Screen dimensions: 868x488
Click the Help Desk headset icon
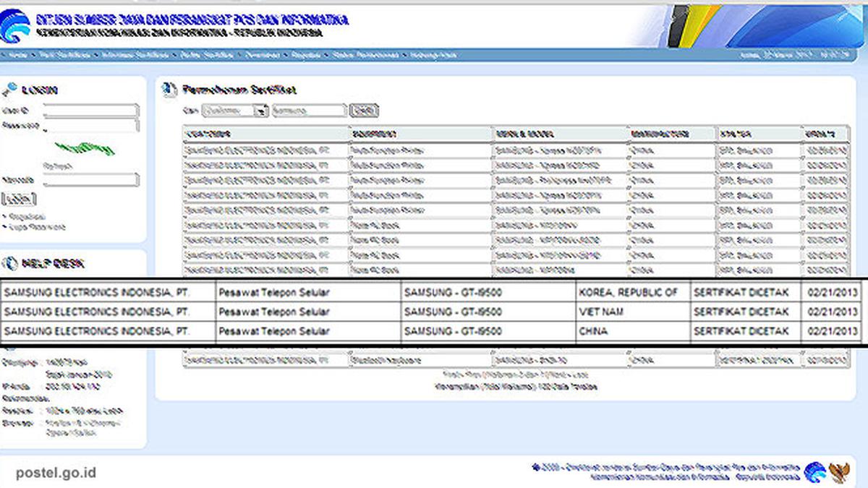tap(10, 264)
